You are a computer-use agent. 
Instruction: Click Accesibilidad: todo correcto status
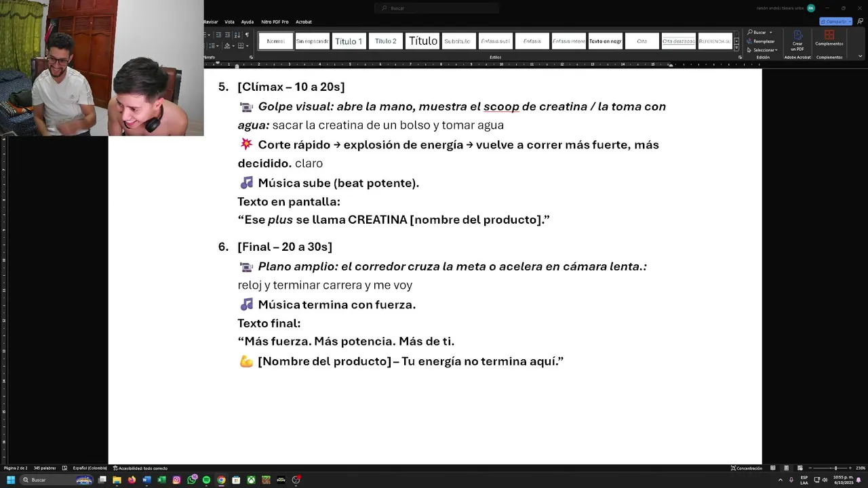point(140,468)
